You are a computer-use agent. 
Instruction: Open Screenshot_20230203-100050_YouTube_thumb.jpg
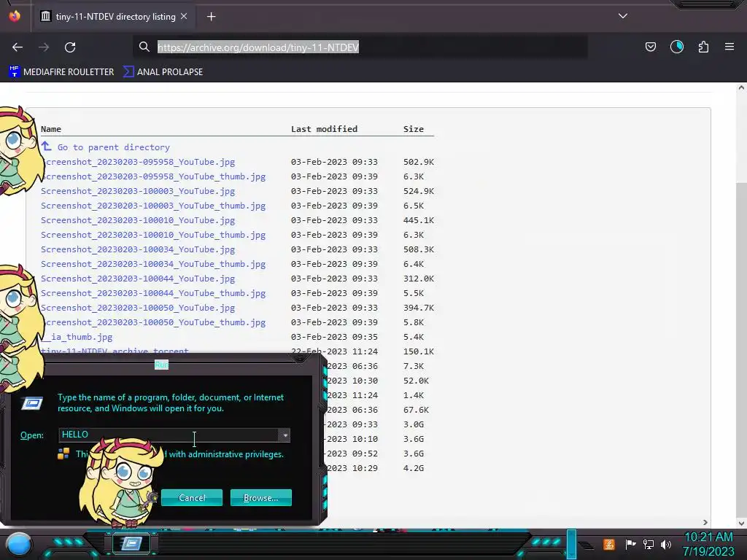coord(153,322)
